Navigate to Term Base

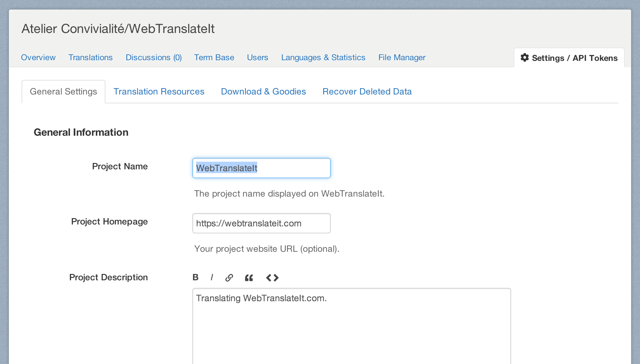coord(214,58)
